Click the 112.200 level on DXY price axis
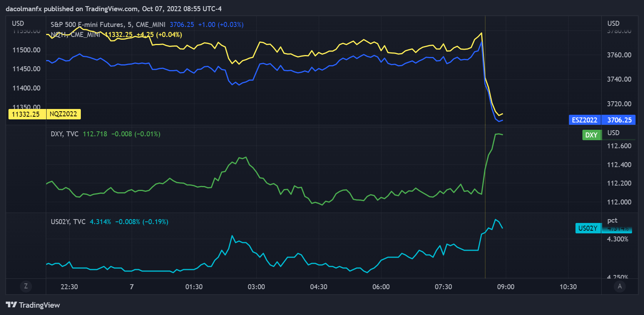 619,183
